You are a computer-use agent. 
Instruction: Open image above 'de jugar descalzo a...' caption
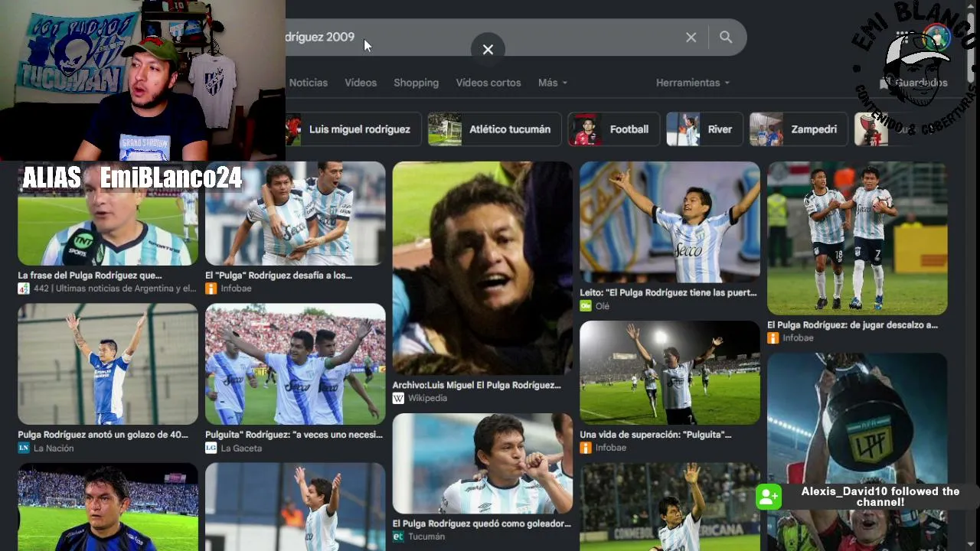coord(857,238)
